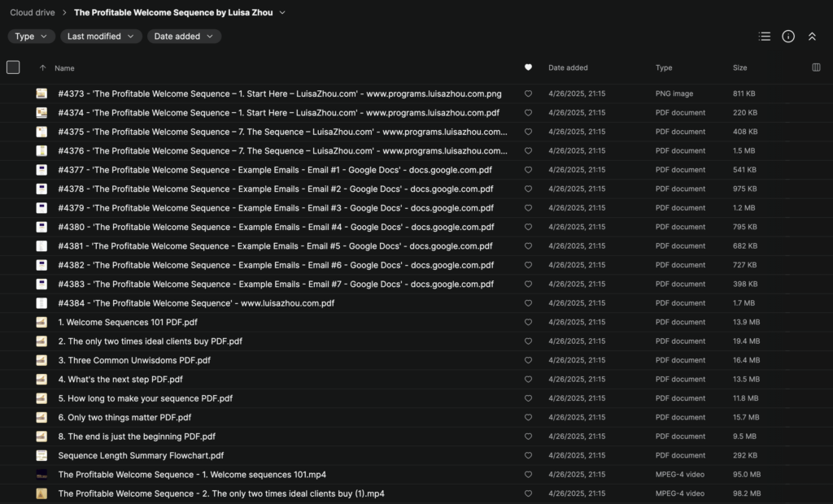The width and height of the screenshot is (833, 504).
Task: Open the Type filter dropdown
Action: click(x=32, y=37)
